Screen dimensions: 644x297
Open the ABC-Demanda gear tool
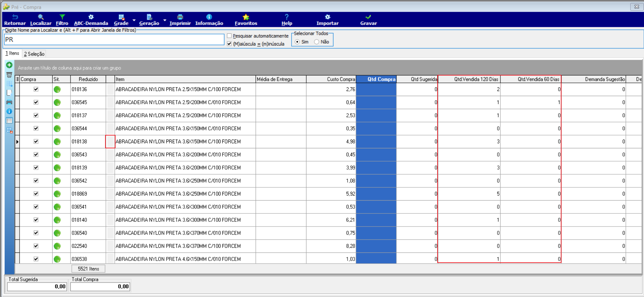(x=91, y=20)
